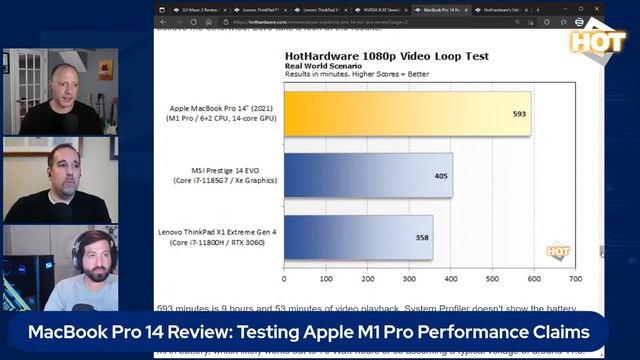Click the axis label 700
Image resolution: width=640 pixels, height=360 pixels.
pyautogui.click(x=576, y=279)
